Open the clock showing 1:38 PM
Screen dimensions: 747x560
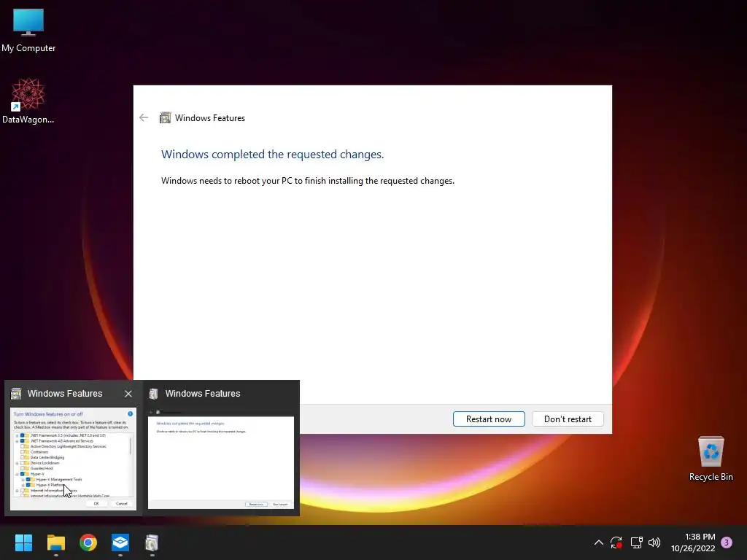[693, 542]
